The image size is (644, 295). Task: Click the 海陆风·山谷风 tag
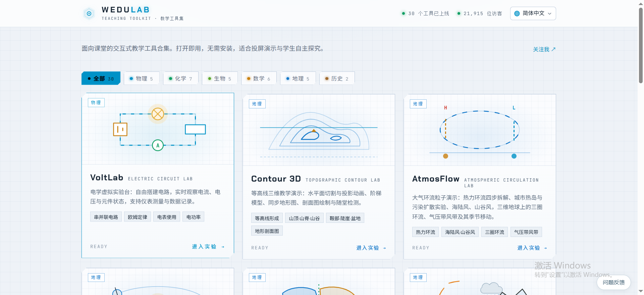pyautogui.click(x=460, y=232)
